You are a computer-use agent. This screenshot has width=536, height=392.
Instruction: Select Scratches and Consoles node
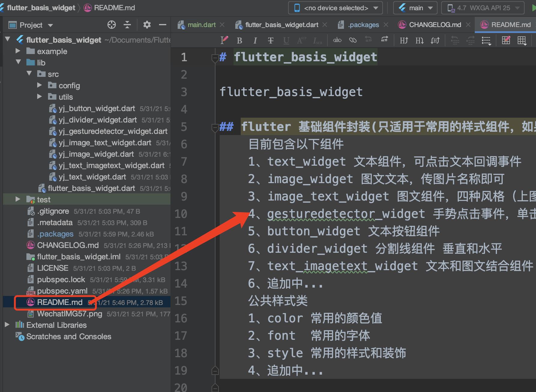pyautogui.click(x=69, y=336)
